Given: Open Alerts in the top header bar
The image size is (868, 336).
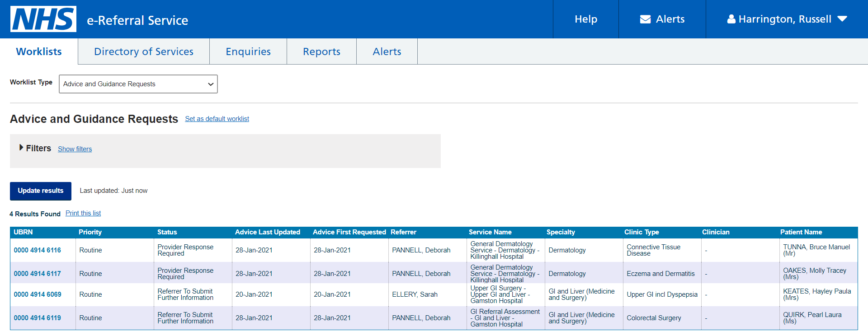Looking at the screenshot, I should click(662, 19).
